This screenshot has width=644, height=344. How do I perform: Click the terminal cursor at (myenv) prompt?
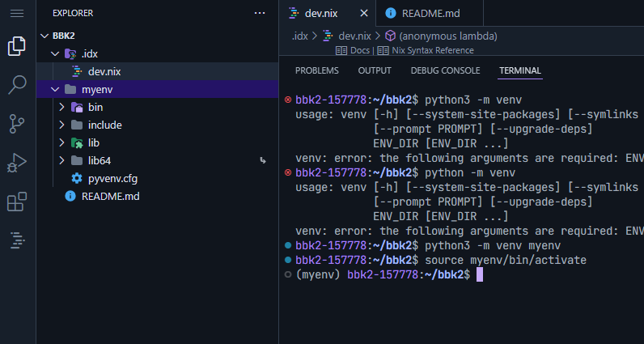pyautogui.click(x=479, y=274)
